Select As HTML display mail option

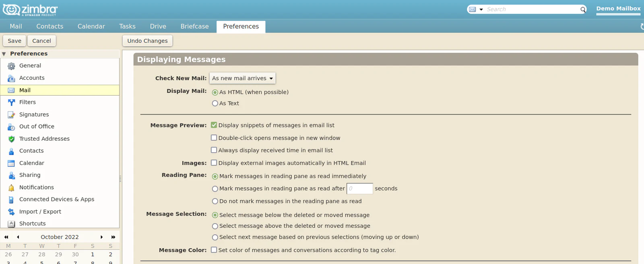coord(215,92)
